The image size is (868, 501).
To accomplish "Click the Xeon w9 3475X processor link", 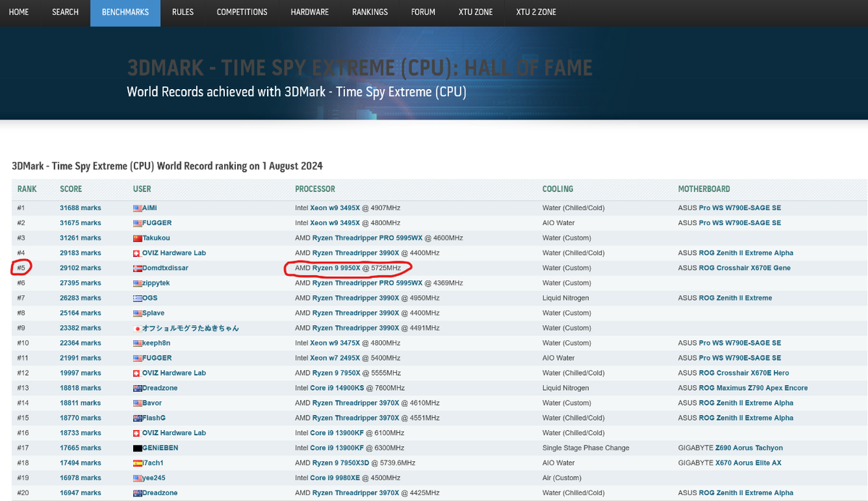I will point(335,343).
